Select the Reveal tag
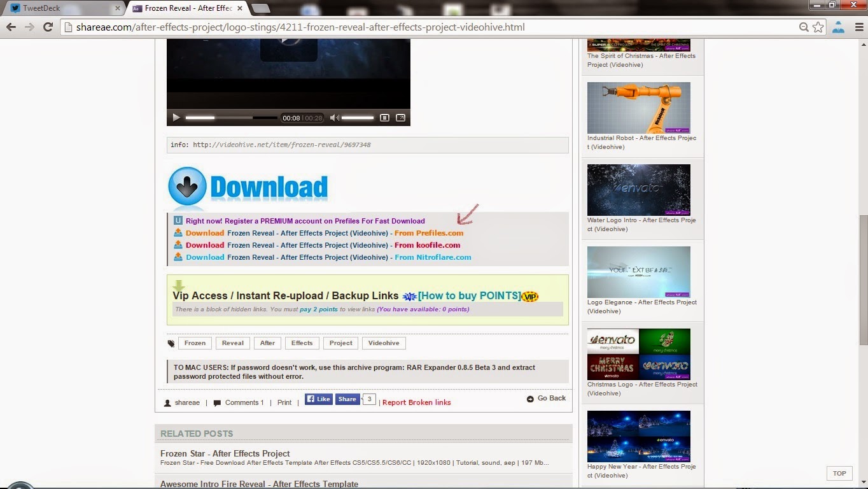 tap(232, 343)
